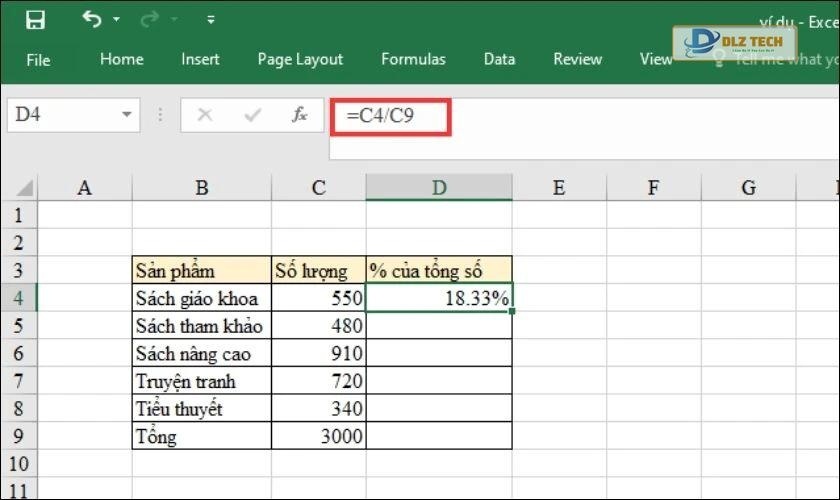Click the Undo arrow icon

[x=92, y=20]
